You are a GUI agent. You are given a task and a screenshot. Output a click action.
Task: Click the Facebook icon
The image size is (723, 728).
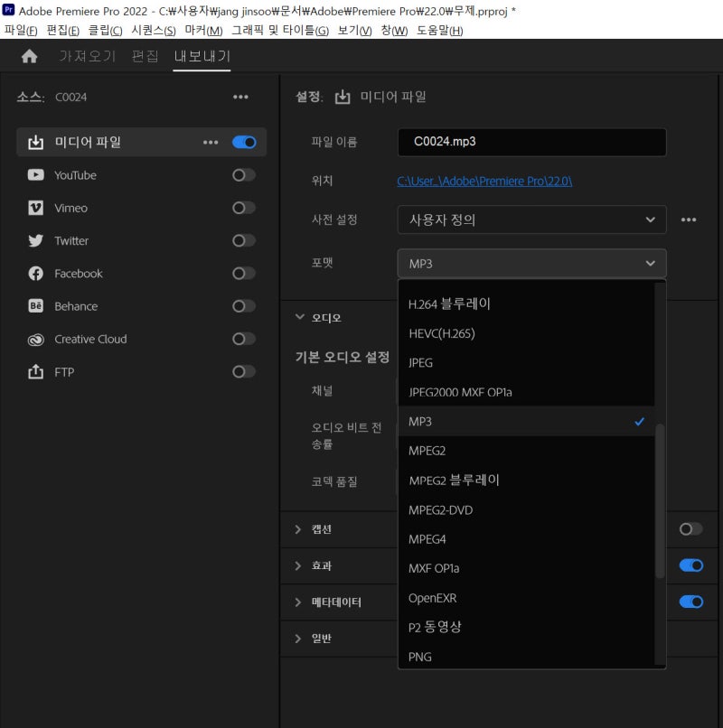(x=36, y=274)
